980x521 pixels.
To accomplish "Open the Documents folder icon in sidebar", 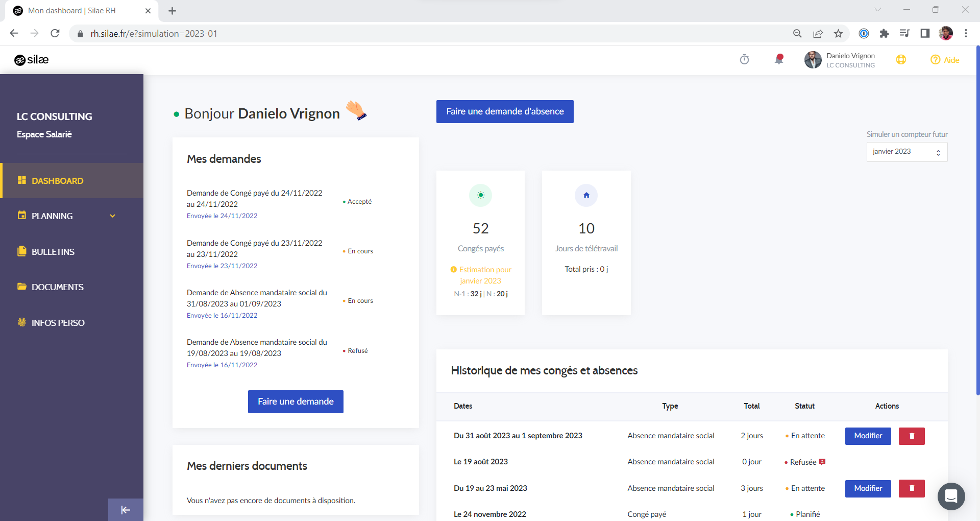I will tap(21, 287).
